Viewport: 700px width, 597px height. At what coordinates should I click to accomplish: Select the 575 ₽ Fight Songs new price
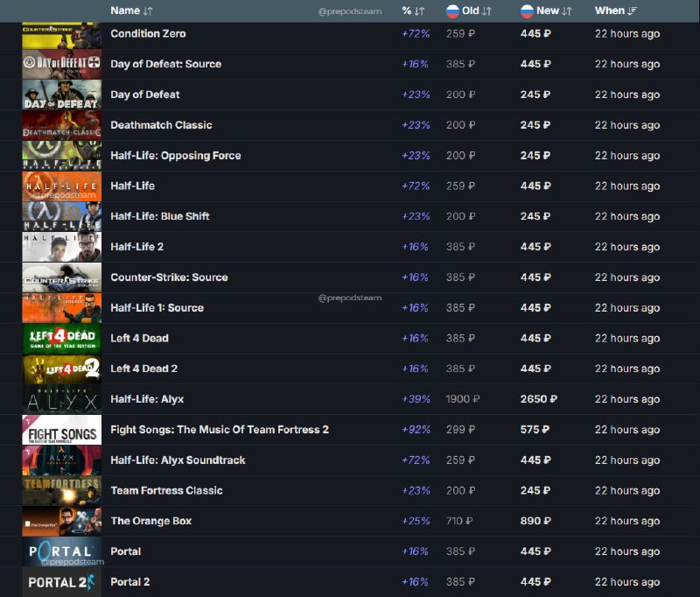pyautogui.click(x=535, y=430)
